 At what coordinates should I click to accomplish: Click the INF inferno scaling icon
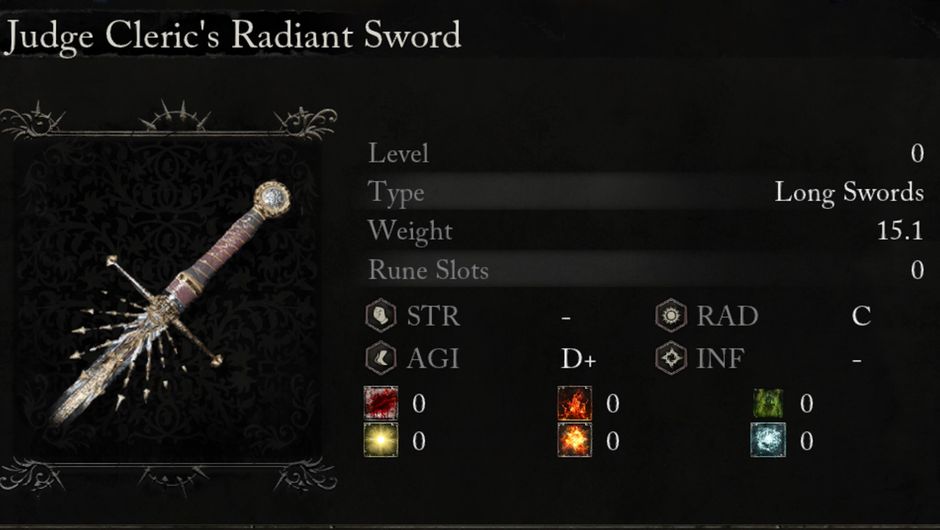[671, 357]
